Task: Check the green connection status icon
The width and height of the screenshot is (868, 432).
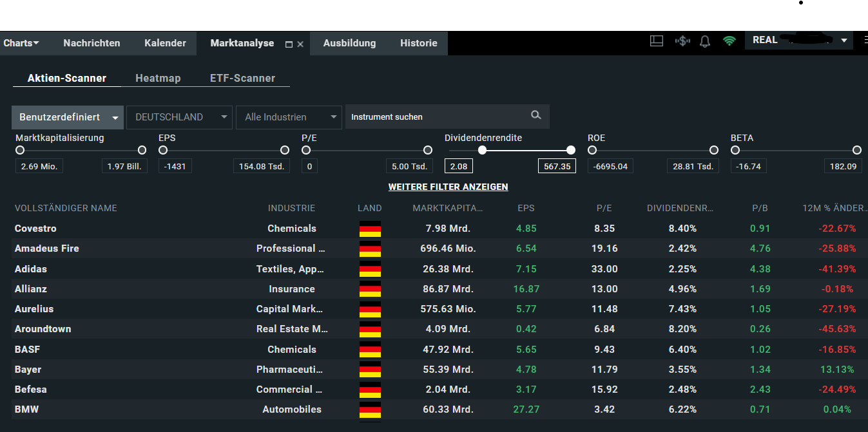Action: click(729, 41)
